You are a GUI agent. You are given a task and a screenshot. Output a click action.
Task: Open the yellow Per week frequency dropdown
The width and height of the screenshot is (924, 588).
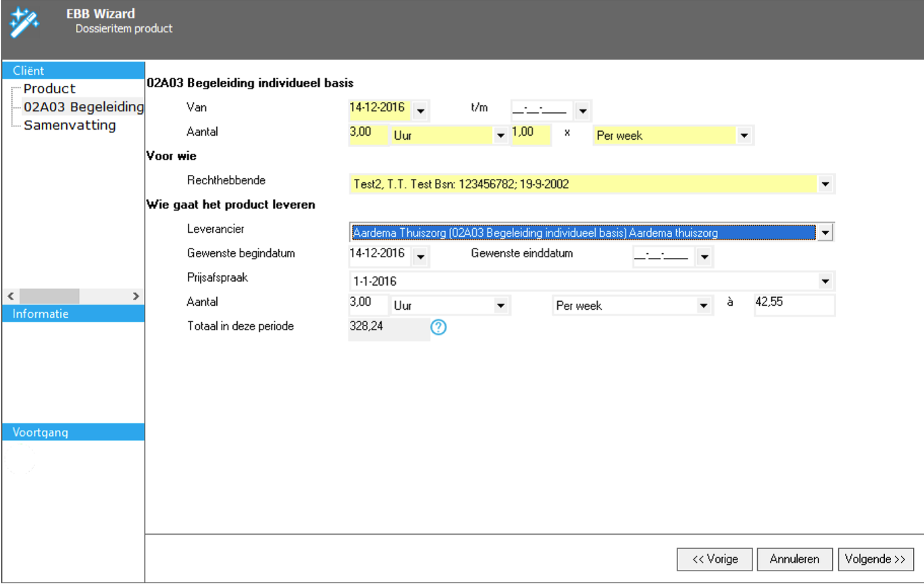point(744,136)
